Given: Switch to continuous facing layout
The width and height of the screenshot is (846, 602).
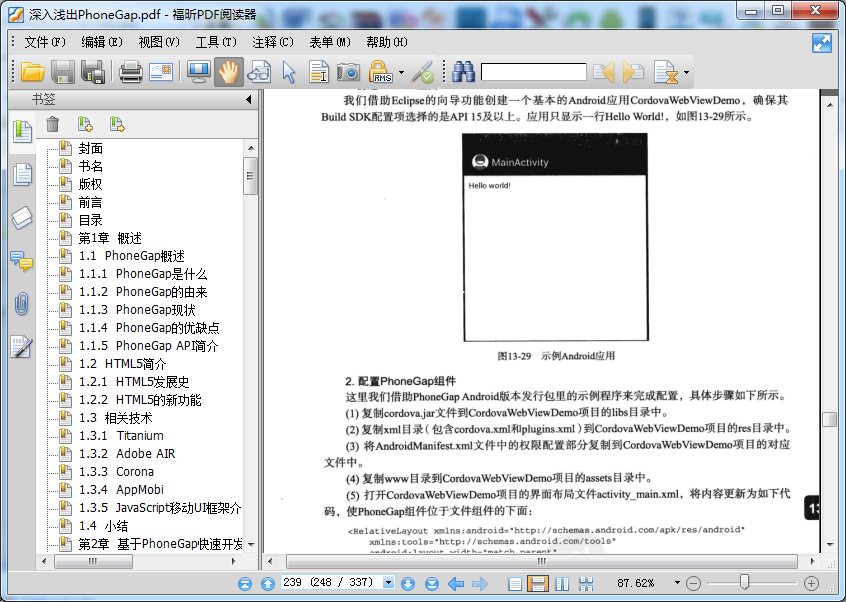Looking at the screenshot, I should (586, 583).
